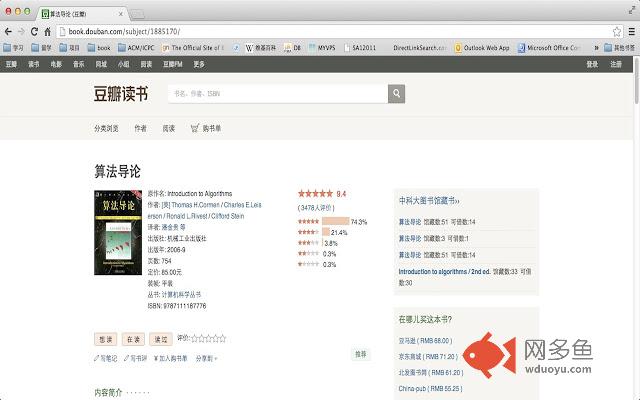Open 音乐 in the top navigation bar
Viewport: 640px width, 400px height.
click(x=79, y=64)
